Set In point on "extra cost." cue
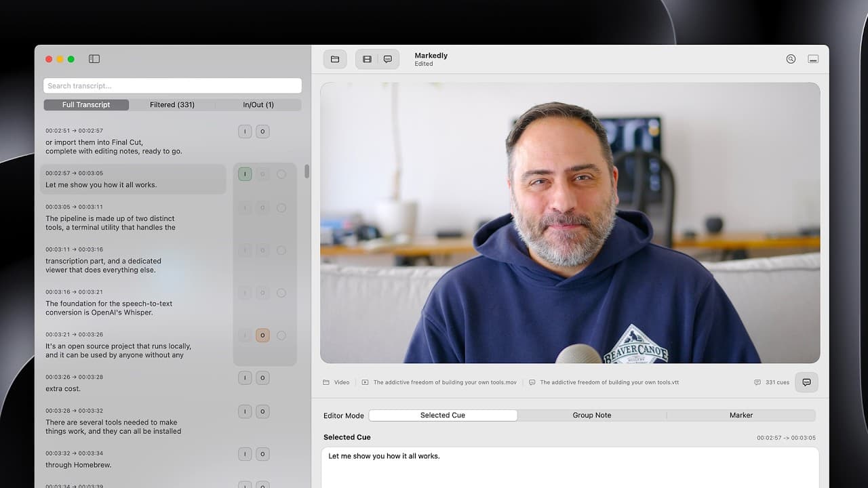Viewport: 868px width, 488px height. click(x=245, y=378)
